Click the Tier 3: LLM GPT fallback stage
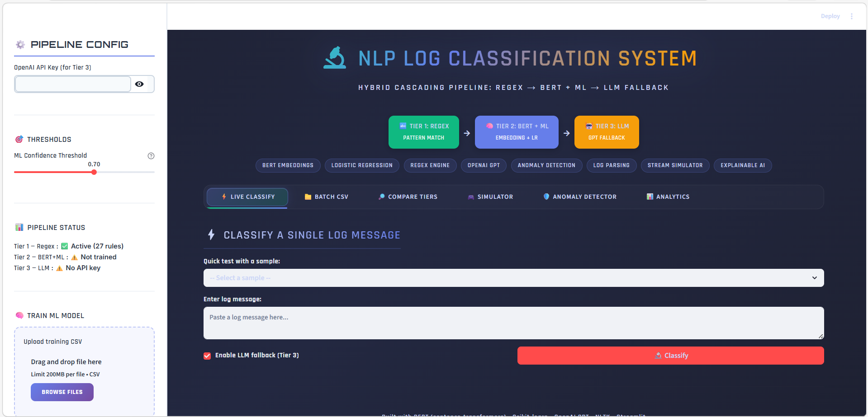 [606, 132]
